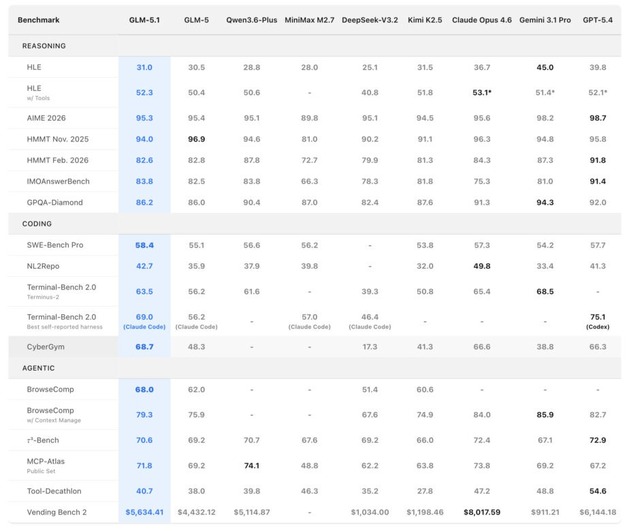Click the Benchmark column header

tap(39, 19)
